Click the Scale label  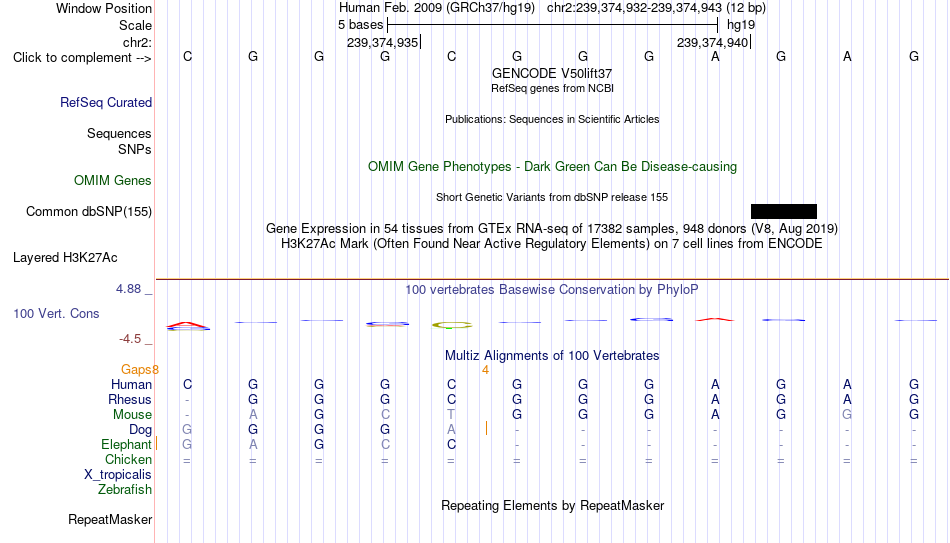click(135, 25)
